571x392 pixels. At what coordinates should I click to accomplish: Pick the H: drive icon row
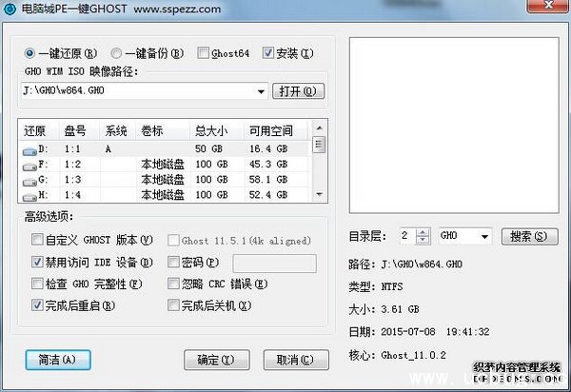click(30, 194)
